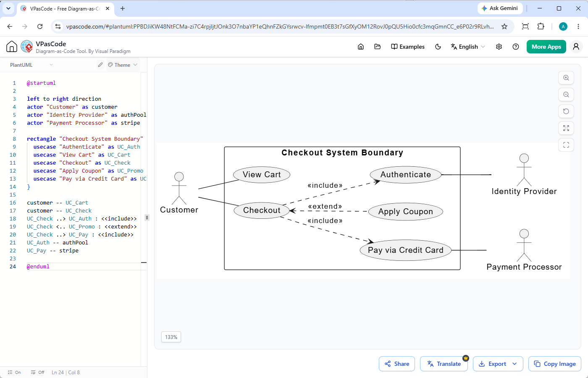This screenshot has width=588, height=378.
Task: Expand the Export dropdown arrow
Action: [514, 364]
